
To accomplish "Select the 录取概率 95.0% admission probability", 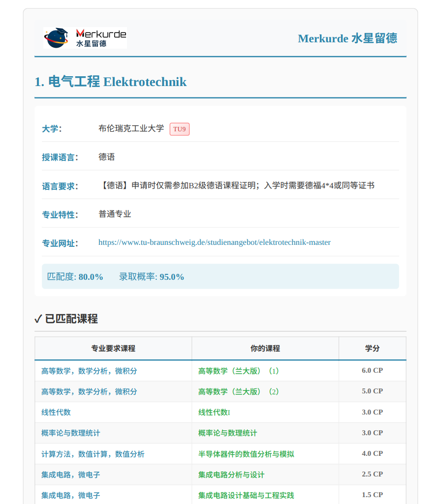I will (x=150, y=276).
